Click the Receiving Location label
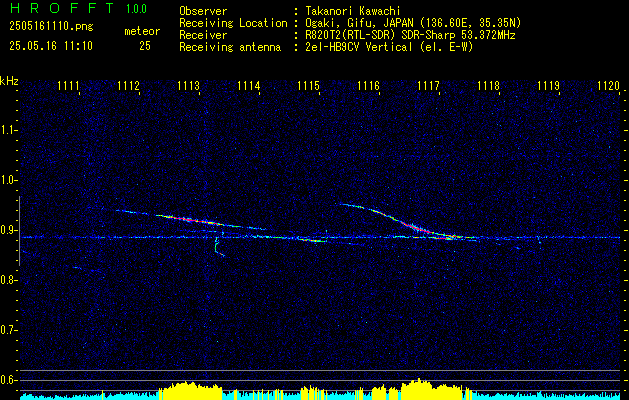The height and width of the screenshot is (400, 629). tap(233, 23)
